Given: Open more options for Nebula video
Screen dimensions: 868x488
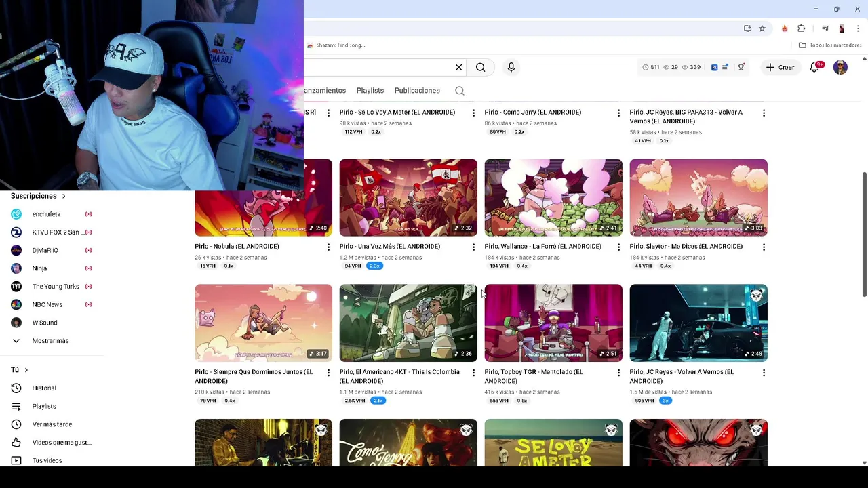Looking at the screenshot, I should (x=328, y=247).
